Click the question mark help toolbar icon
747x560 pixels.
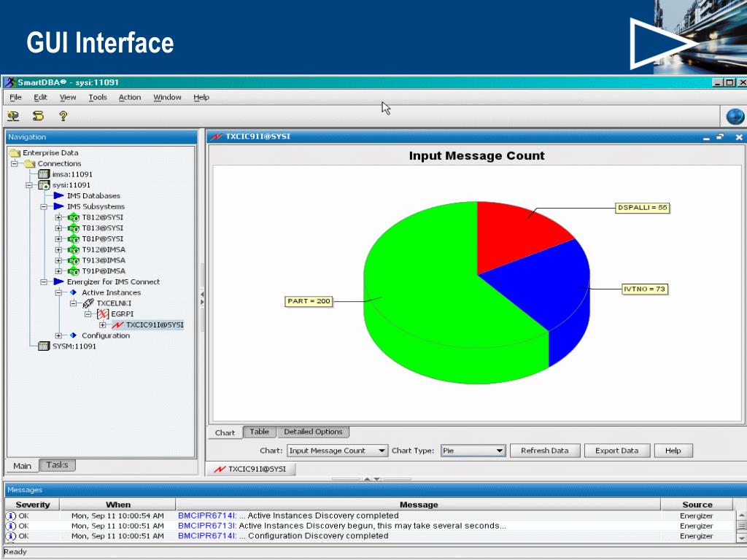pyautogui.click(x=63, y=116)
